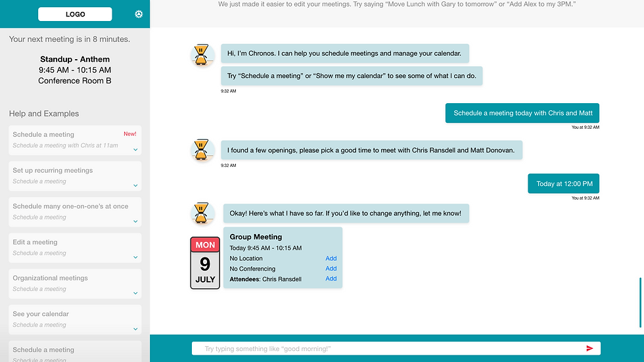644x362 pixels.
Task: Click the 'New!' badge on schedule card
Action: tap(130, 134)
